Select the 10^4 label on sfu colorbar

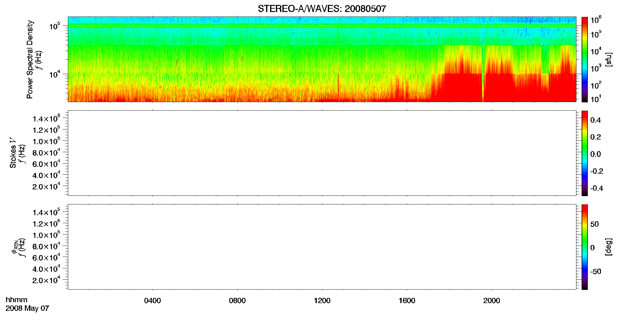pyautogui.click(x=596, y=51)
